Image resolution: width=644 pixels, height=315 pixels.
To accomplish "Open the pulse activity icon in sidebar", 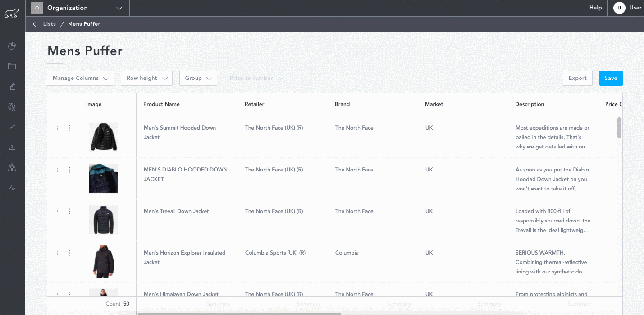I will pyautogui.click(x=12, y=188).
